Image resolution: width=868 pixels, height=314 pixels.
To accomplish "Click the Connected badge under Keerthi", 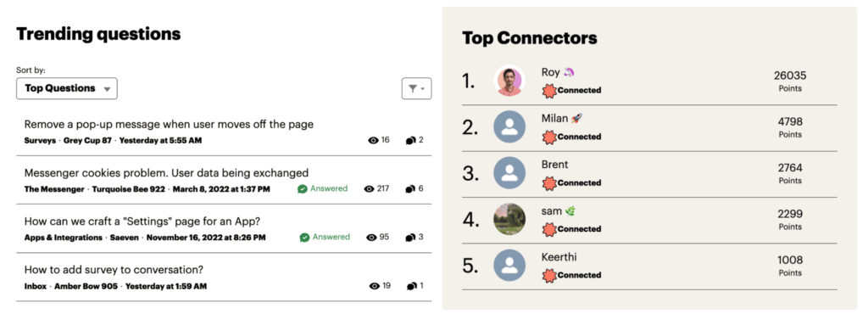I will [571, 275].
